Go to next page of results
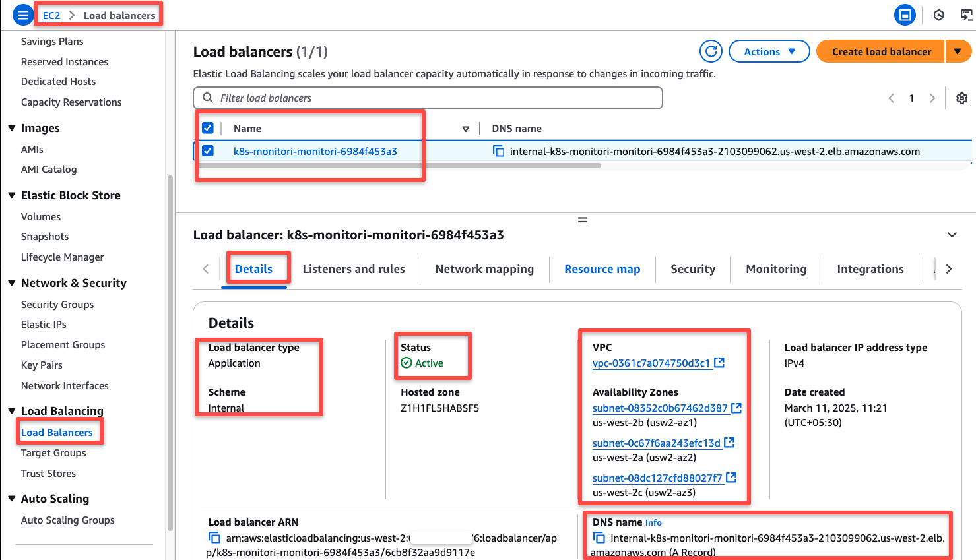Screen dimensions: 976x560 click(x=932, y=98)
